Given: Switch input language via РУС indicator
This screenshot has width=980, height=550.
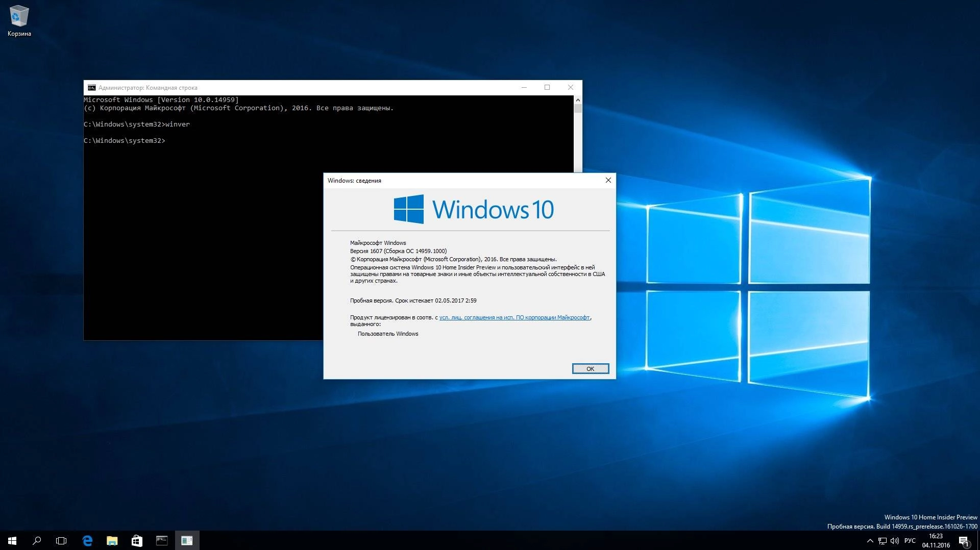Looking at the screenshot, I should click(x=910, y=541).
